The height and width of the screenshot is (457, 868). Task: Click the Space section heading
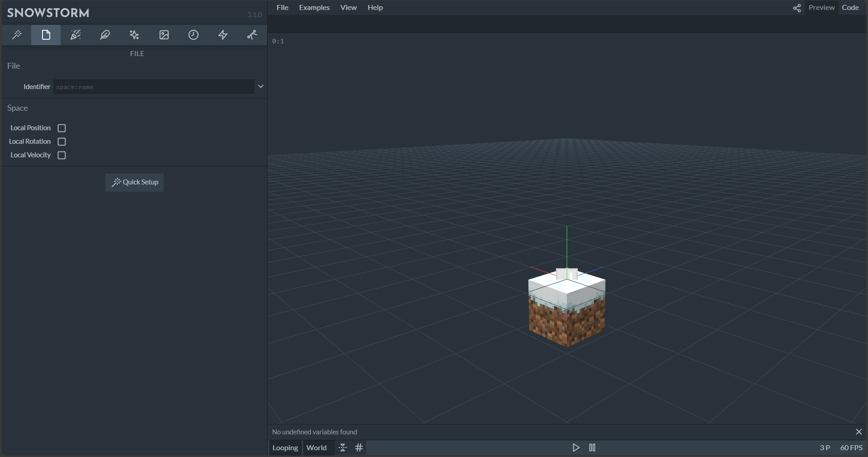tap(18, 108)
